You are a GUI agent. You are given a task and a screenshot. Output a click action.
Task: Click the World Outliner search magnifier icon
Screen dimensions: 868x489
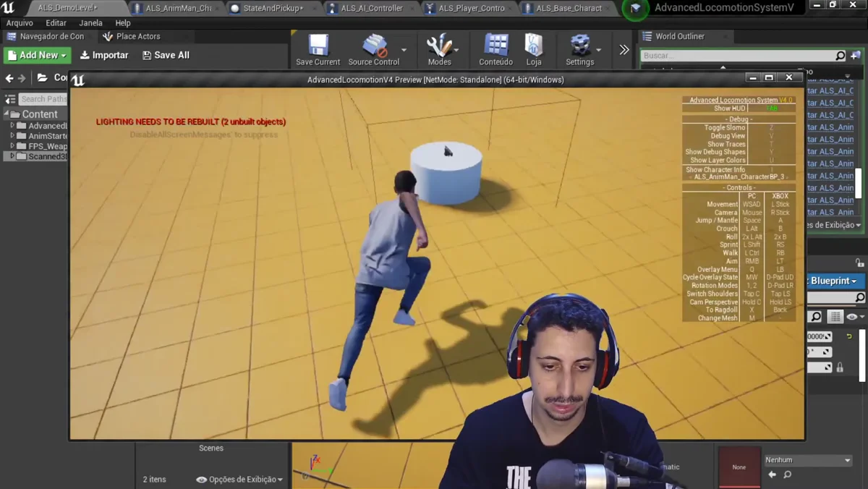[x=840, y=56]
